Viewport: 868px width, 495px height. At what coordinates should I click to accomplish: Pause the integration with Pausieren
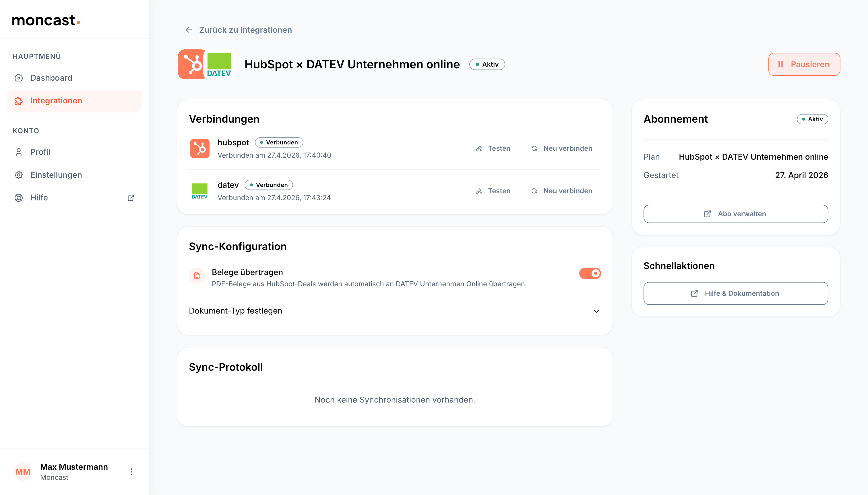pos(804,64)
